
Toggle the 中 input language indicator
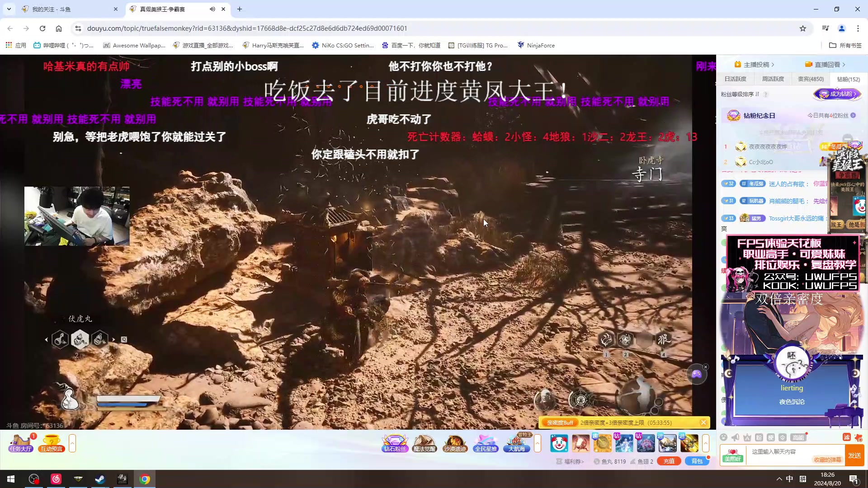[789, 479]
